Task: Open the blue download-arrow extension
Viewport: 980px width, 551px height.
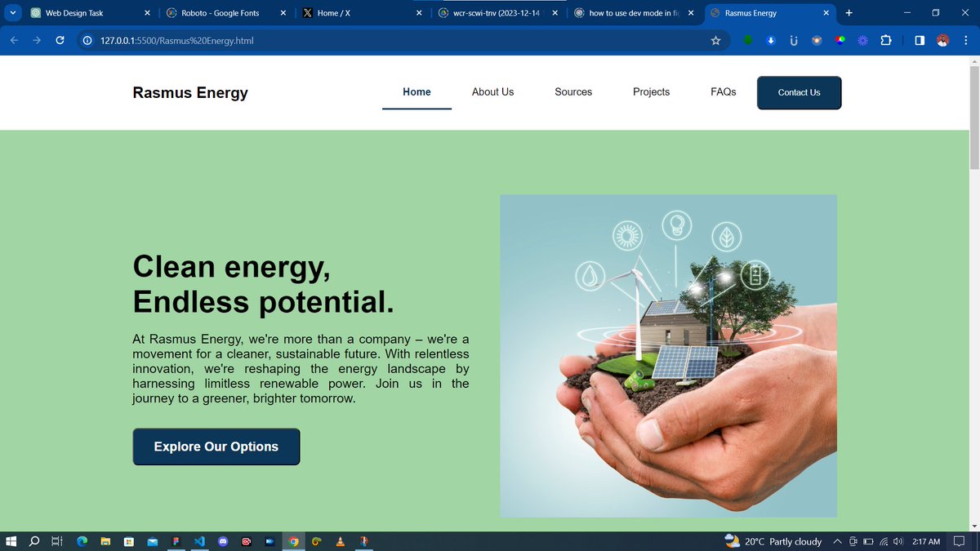Action: [770, 40]
